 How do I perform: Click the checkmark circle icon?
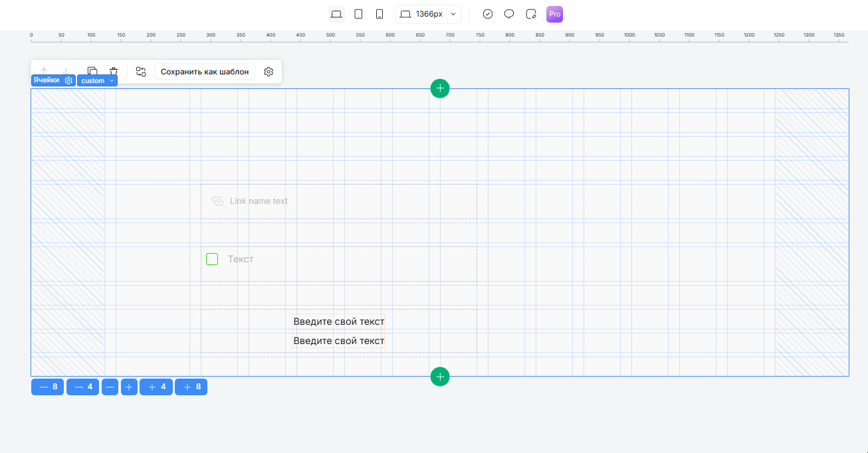pyautogui.click(x=488, y=14)
